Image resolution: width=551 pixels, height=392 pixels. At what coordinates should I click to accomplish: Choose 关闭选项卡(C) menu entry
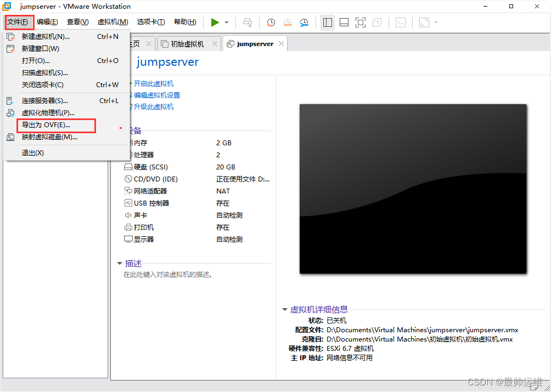67,84
